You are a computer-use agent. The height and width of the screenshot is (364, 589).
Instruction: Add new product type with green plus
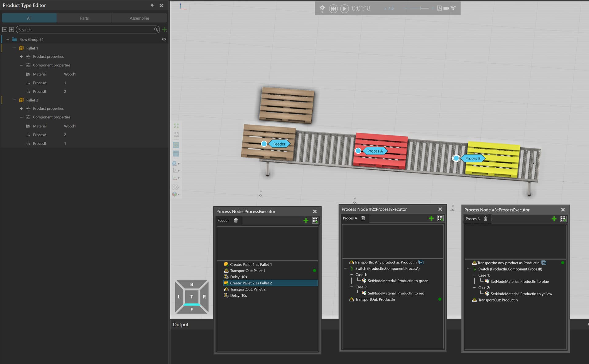click(x=164, y=30)
